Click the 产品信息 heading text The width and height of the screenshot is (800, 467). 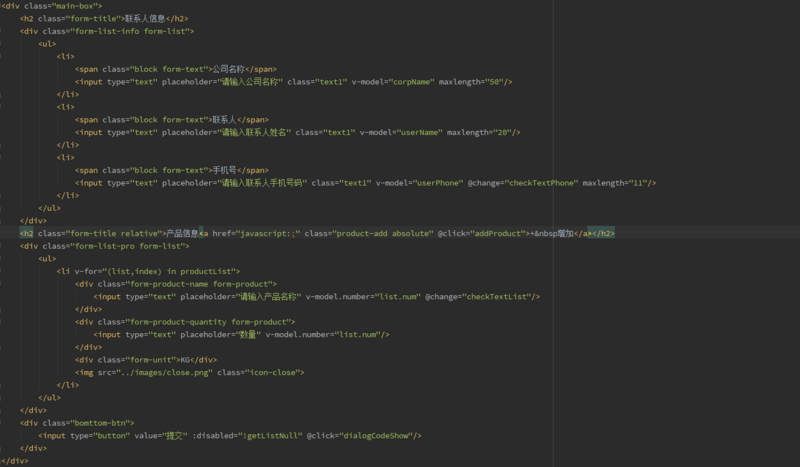[x=183, y=233]
